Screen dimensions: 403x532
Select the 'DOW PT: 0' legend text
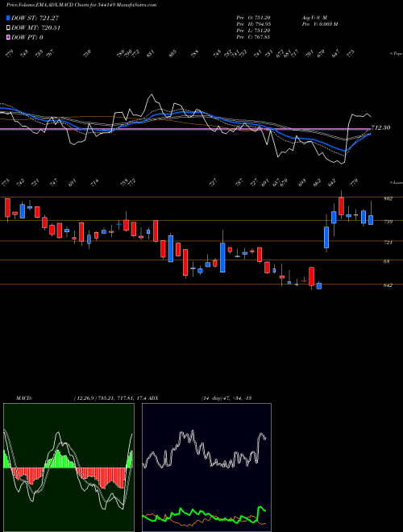point(27,37)
